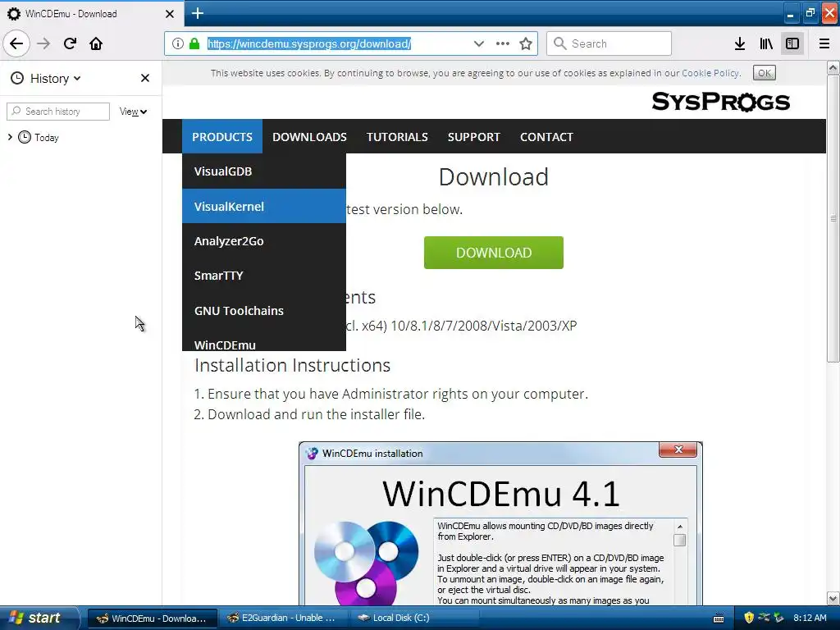The image size is (840, 630).
Task: Choose GNU Toolchains from Products dropdown
Action: coord(264,311)
